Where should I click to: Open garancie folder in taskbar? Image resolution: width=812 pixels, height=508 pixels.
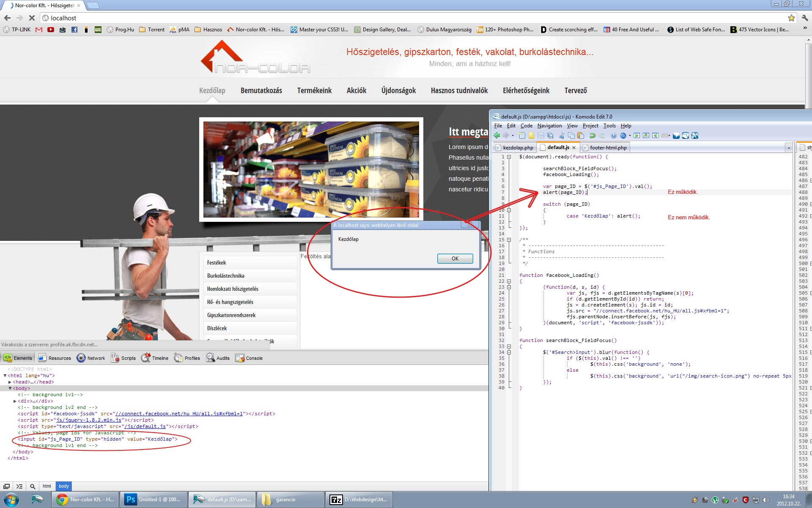coord(290,500)
